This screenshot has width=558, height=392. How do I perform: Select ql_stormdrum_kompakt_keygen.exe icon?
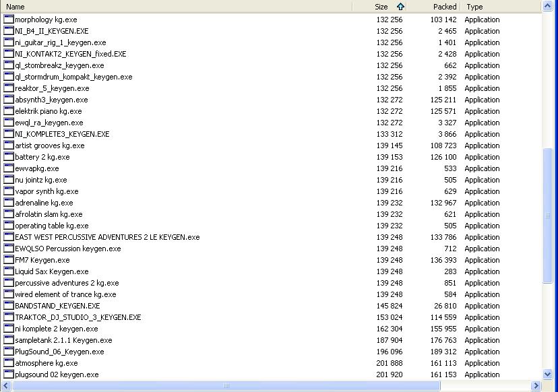pyautogui.click(x=9, y=77)
